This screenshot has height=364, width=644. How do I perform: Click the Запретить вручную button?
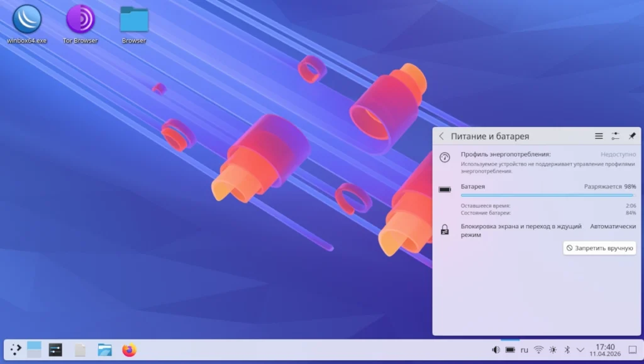[x=599, y=248]
